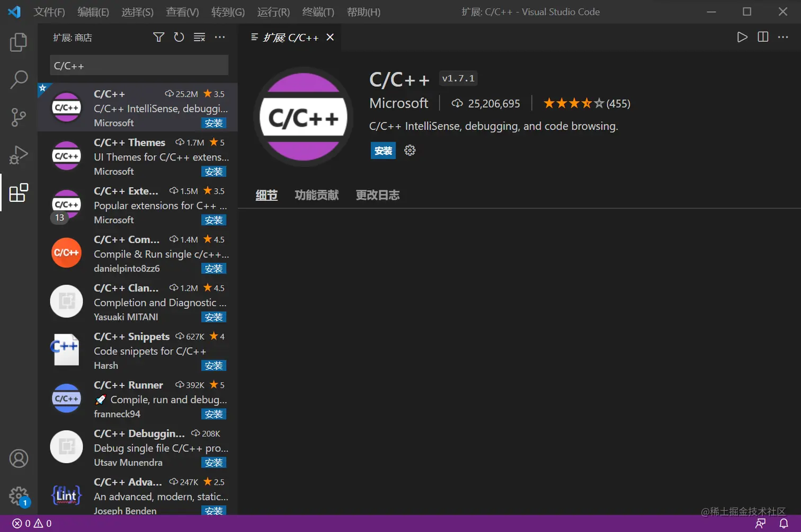801x532 pixels.
Task: Click the extension search input field
Action: pos(138,65)
